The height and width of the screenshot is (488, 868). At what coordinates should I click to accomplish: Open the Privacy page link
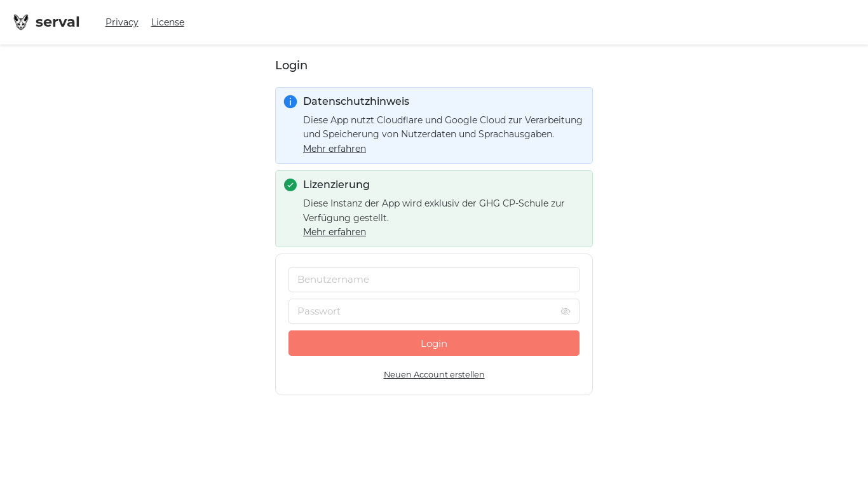click(x=122, y=22)
